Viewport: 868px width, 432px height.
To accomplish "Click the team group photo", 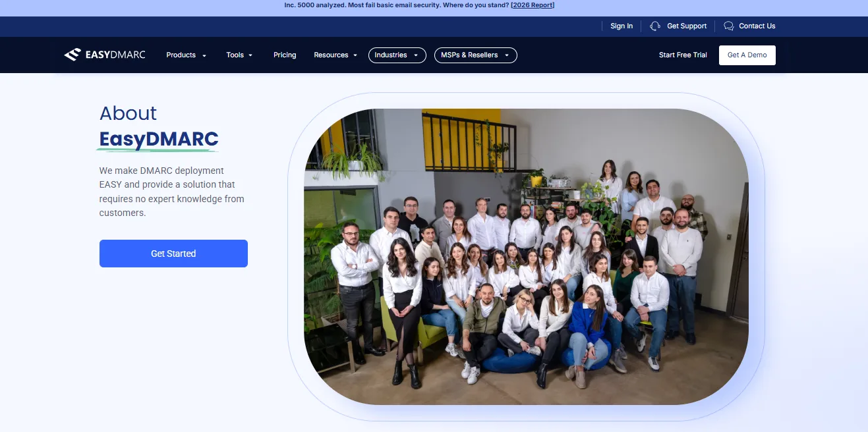I will point(526,257).
